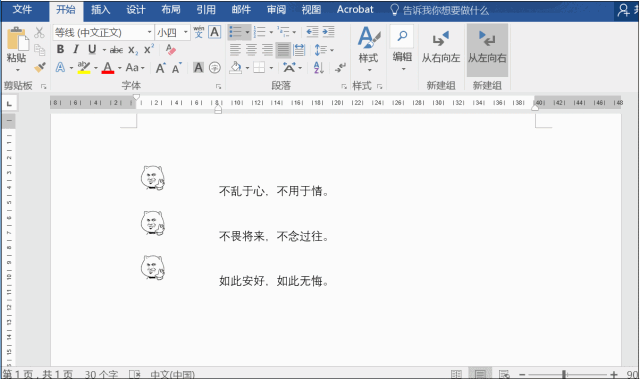The width and height of the screenshot is (640, 379).
Task: Click Decrease Indent icon
Action: pos(312,32)
